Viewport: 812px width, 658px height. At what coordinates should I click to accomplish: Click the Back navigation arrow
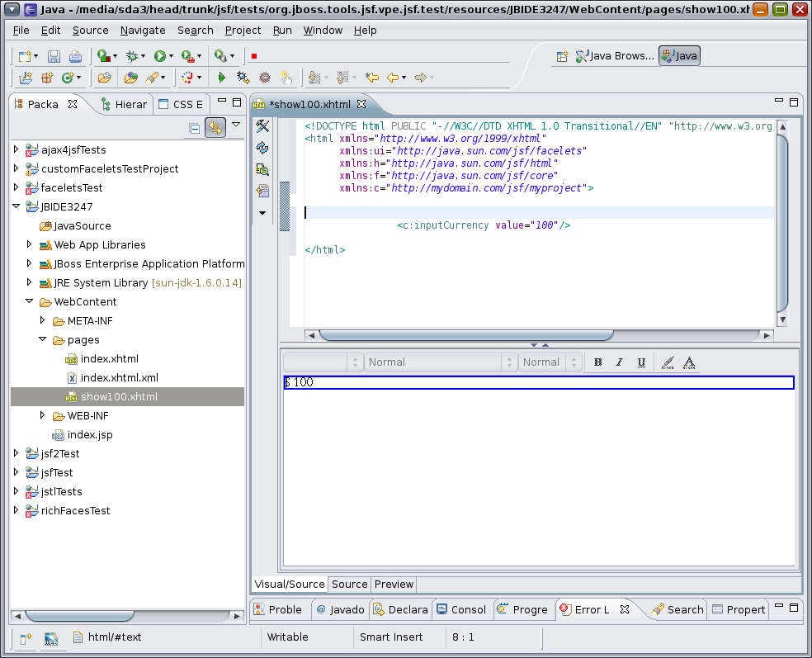point(393,78)
